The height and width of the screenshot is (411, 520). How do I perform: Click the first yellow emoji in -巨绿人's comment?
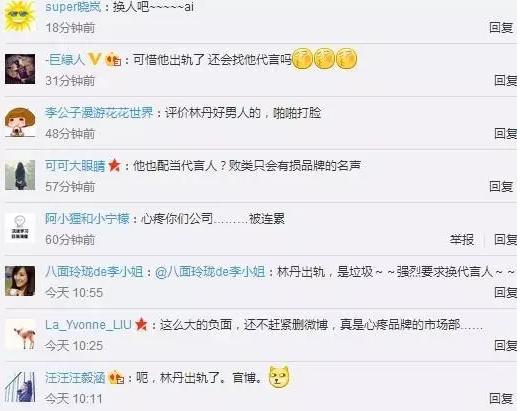[302, 59]
